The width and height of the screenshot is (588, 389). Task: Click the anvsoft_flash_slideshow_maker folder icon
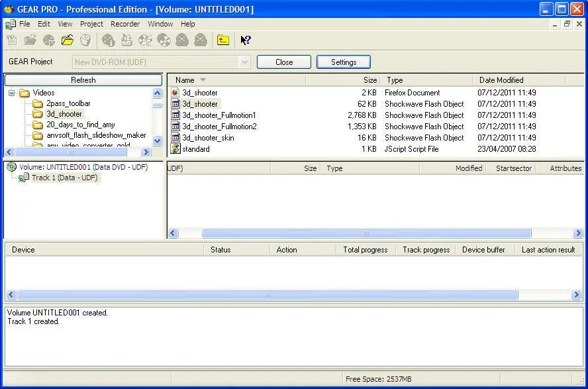[x=38, y=135]
